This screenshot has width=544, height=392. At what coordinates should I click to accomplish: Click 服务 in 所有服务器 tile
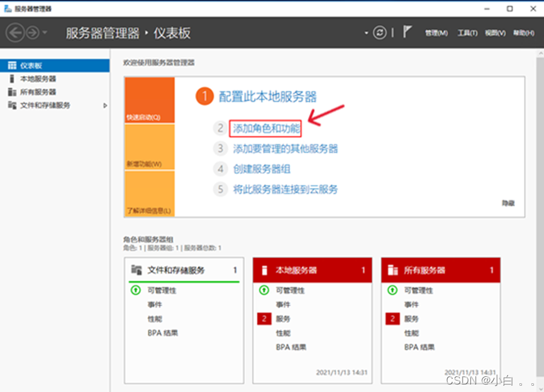(x=411, y=319)
